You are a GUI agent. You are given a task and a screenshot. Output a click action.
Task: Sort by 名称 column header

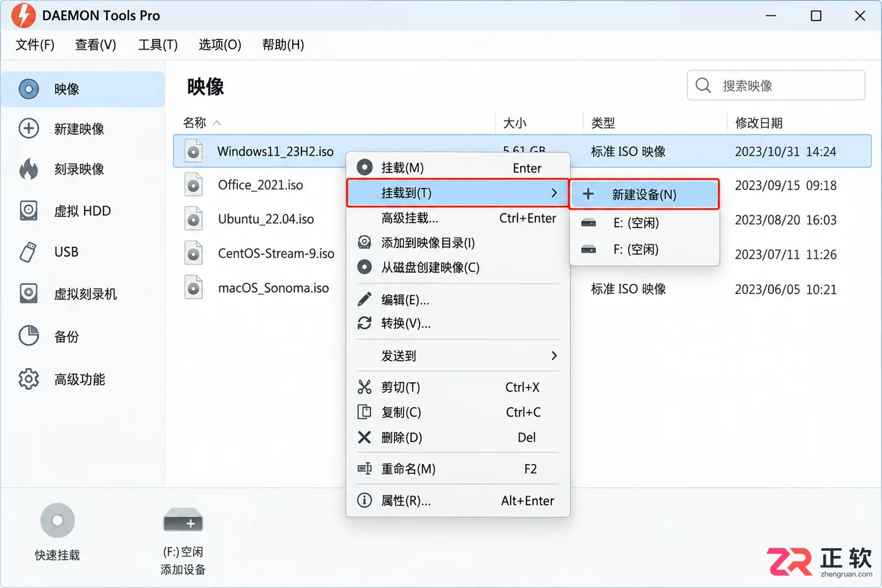tap(195, 123)
